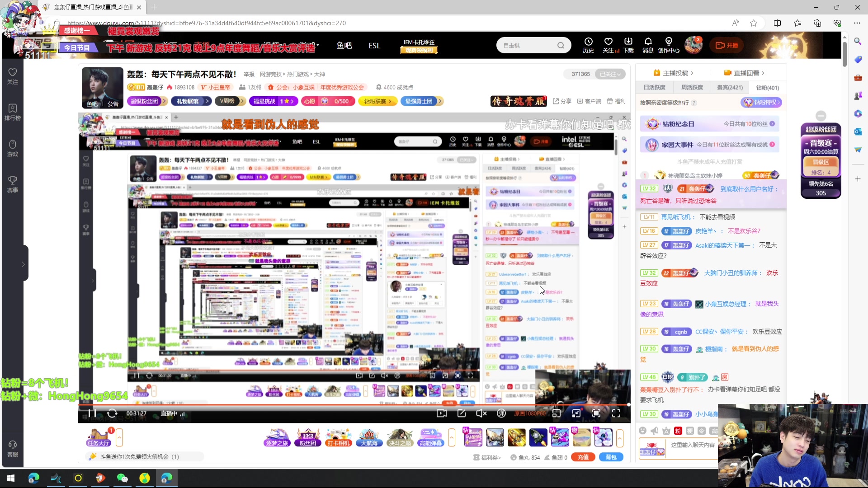Toggle the 高 high-energy danmu filter
Screen dimensions: 868x488
[x=713, y=431]
